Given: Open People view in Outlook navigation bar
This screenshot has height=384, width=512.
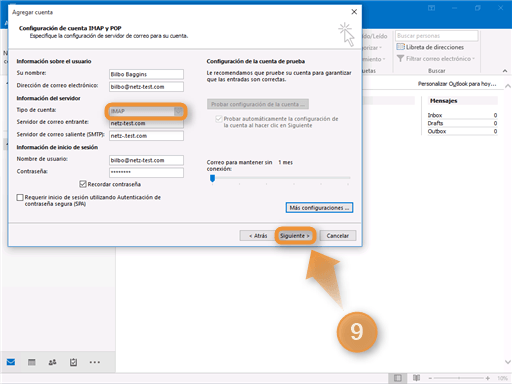Looking at the screenshot, I should (x=52, y=362).
